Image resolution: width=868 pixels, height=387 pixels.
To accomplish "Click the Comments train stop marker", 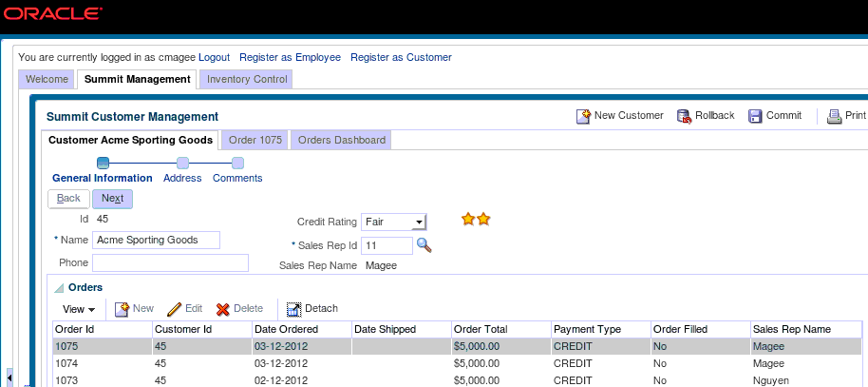I will (x=237, y=163).
